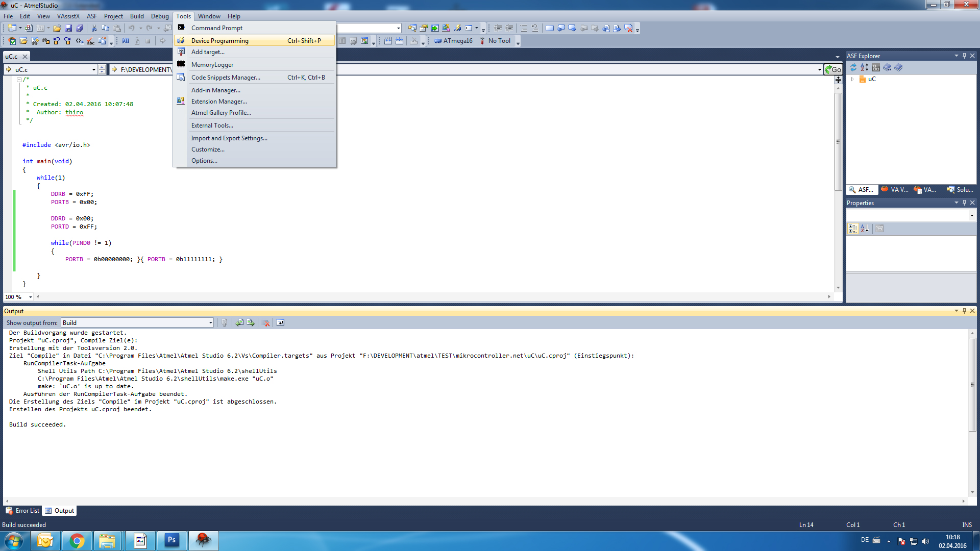
Task: Open ASF Explorer window position dropdown
Action: pyautogui.click(x=956, y=56)
